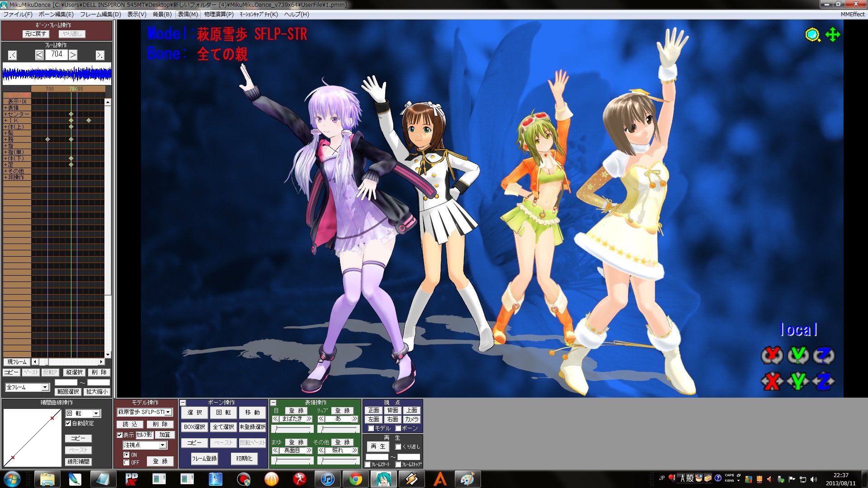Screen dimensions: 868x488
Task: Click the 再生 play button
Action: pyautogui.click(x=378, y=446)
